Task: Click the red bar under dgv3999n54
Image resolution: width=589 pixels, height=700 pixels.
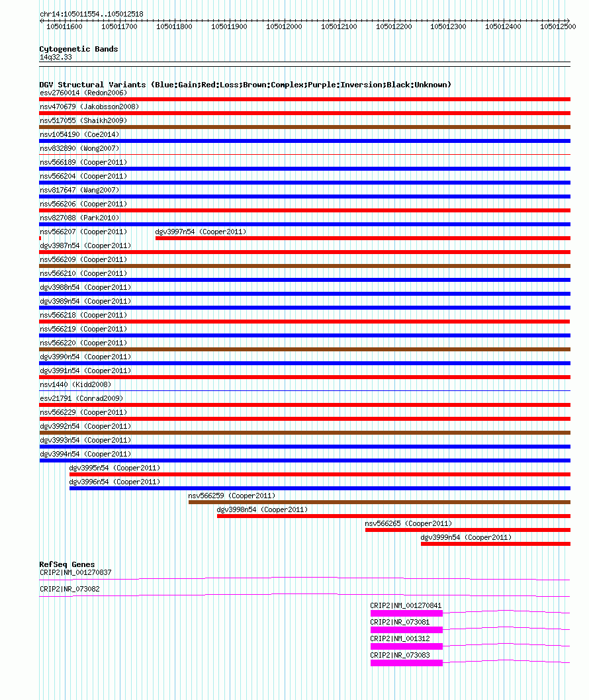Action: (x=496, y=544)
